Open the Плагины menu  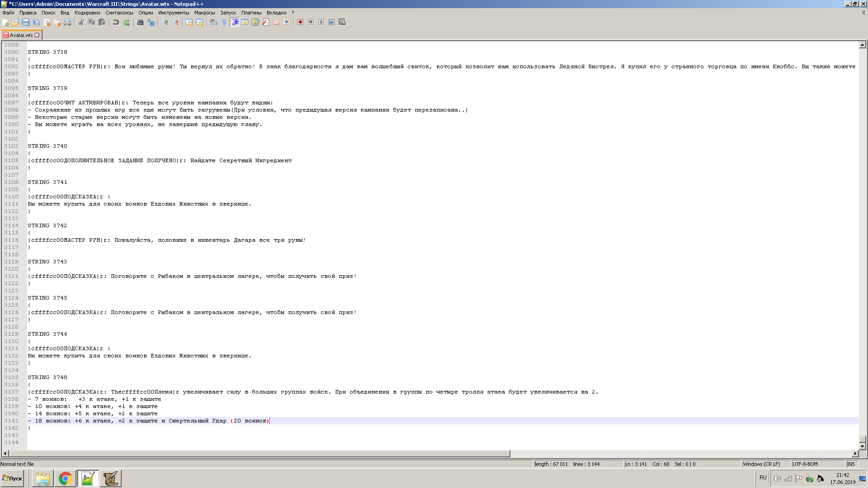[x=251, y=13]
